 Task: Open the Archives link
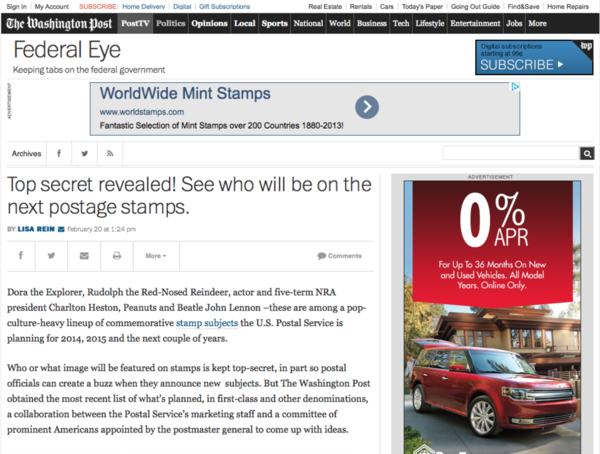26,154
